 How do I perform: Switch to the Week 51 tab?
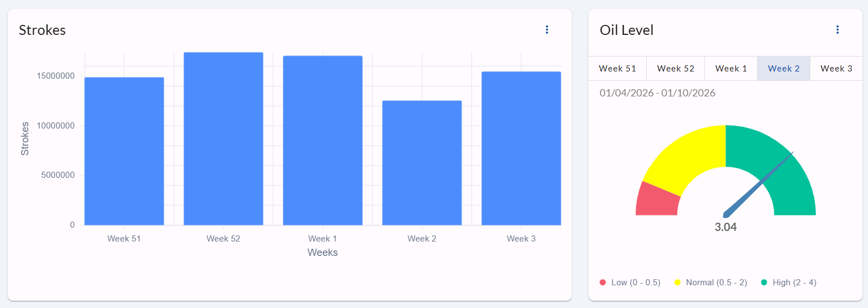pyautogui.click(x=617, y=69)
